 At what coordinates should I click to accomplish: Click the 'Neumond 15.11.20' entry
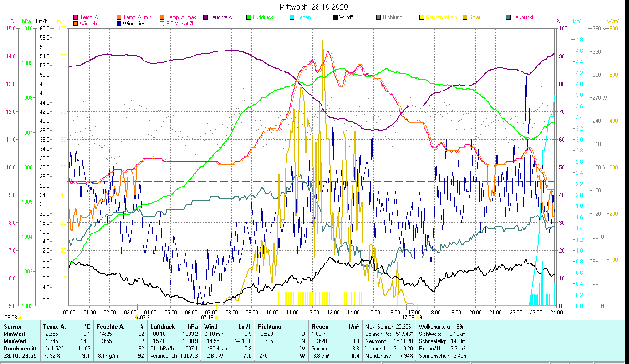(x=389, y=341)
